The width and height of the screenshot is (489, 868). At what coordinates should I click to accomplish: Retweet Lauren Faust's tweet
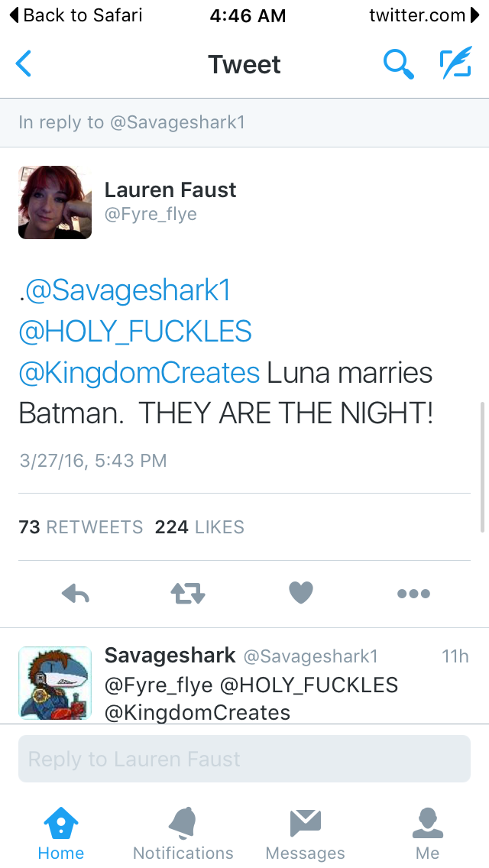point(187,593)
